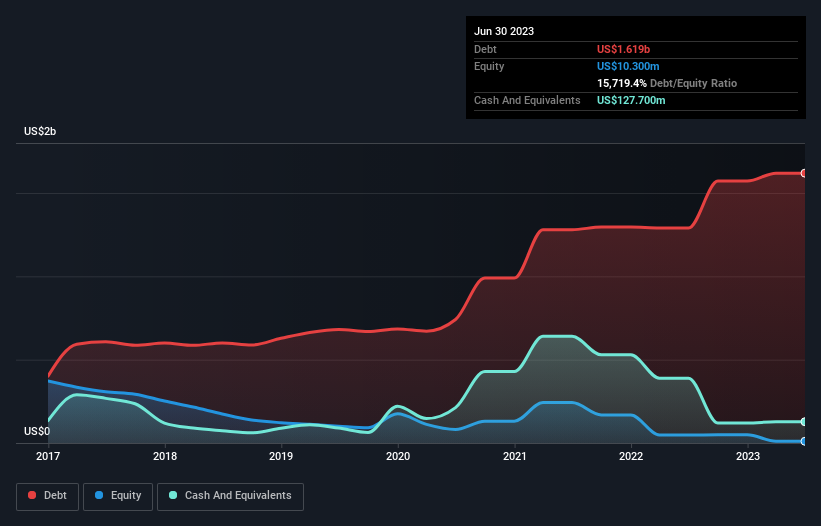Click the red Debt endpoint marker
The width and height of the screenshot is (821, 526).
(x=804, y=173)
